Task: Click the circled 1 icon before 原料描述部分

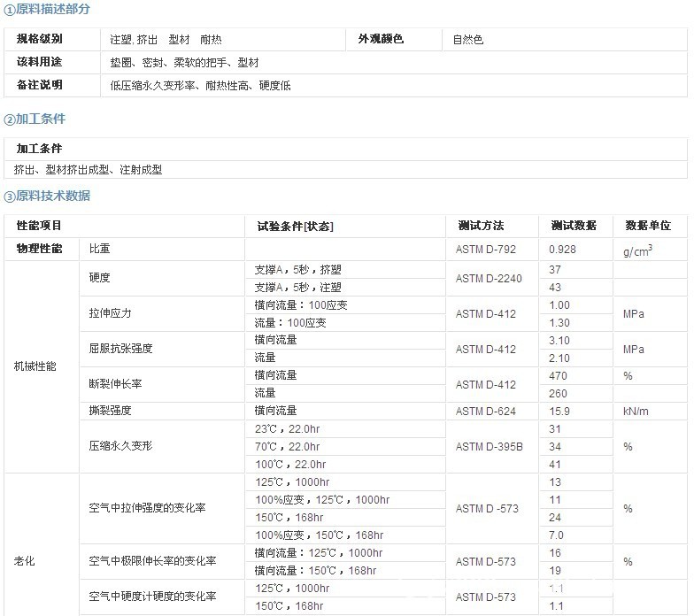Action: pos(10,10)
